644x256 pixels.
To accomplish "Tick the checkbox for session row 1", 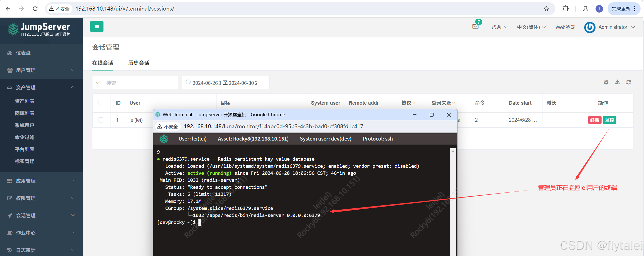I will click(x=101, y=120).
